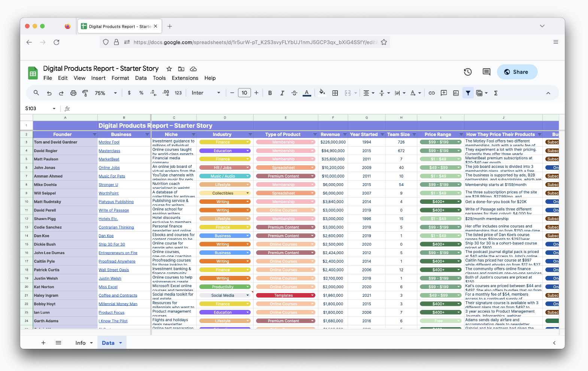The width and height of the screenshot is (588, 371).
Task: Activate the paint format tool
Action: point(85,93)
